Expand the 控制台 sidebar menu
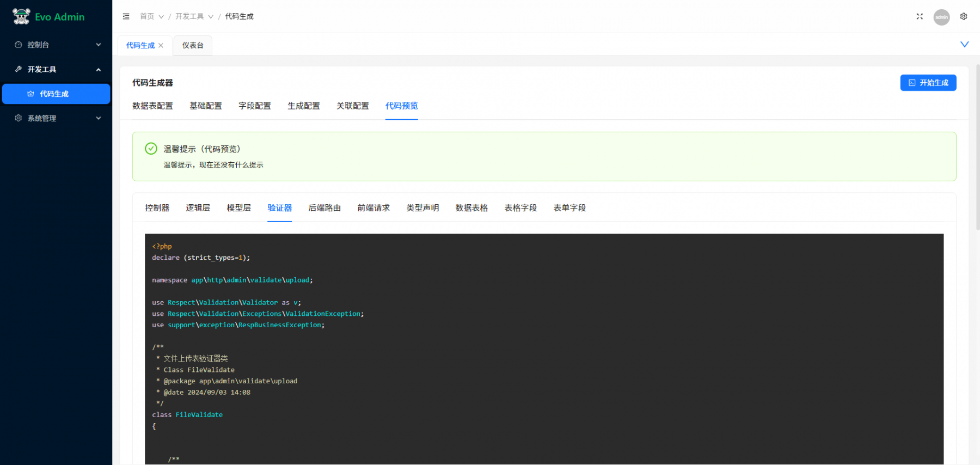 (99, 45)
